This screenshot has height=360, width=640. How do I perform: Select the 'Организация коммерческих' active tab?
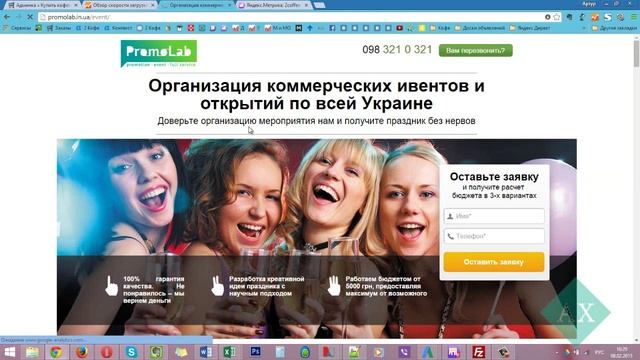click(x=197, y=5)
